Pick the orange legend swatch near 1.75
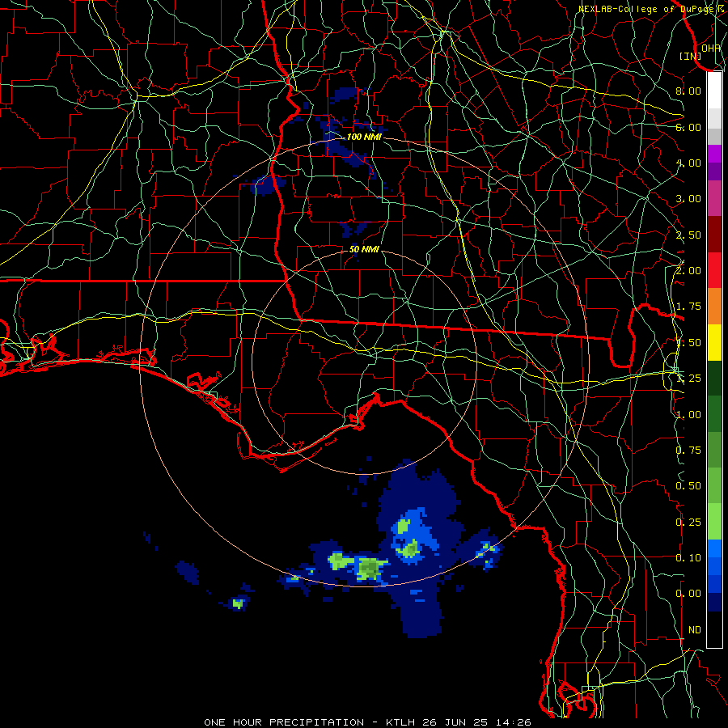This screenshot has width=728, height=728. [714, 307]
